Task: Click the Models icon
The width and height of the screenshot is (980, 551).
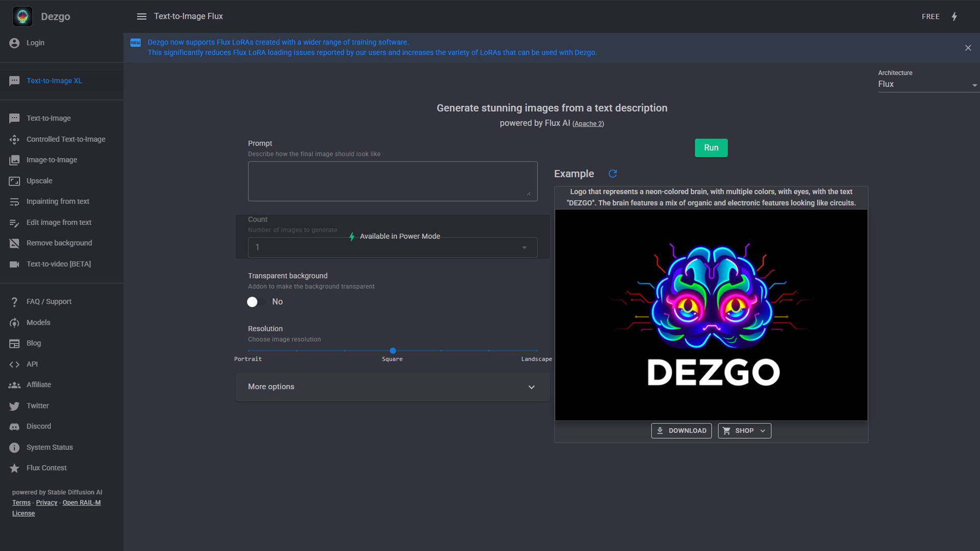Action: pos(14,323)
